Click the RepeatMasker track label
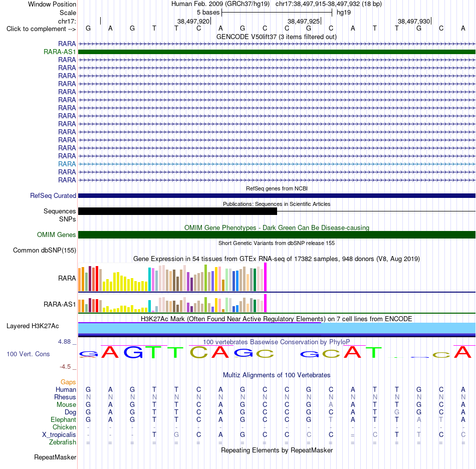Screen dimensions: 476x469 pyautogui.click(x=55, y=457)
